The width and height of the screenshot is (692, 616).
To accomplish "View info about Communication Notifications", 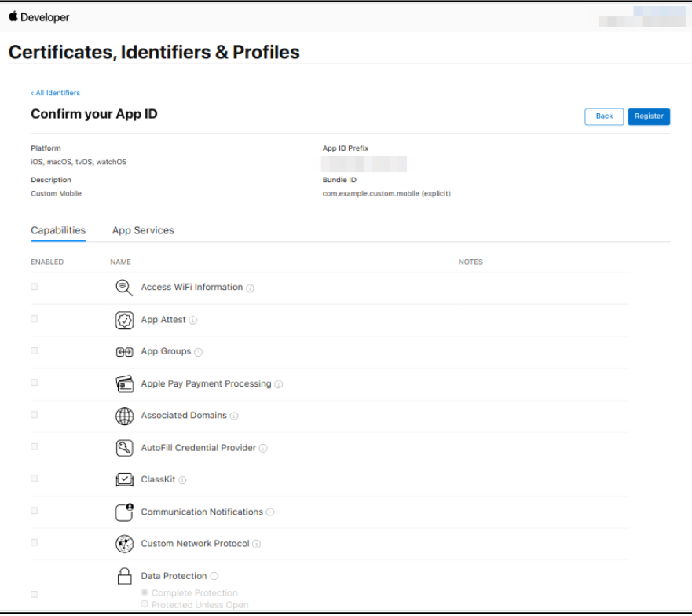I will tap(270, 511).
